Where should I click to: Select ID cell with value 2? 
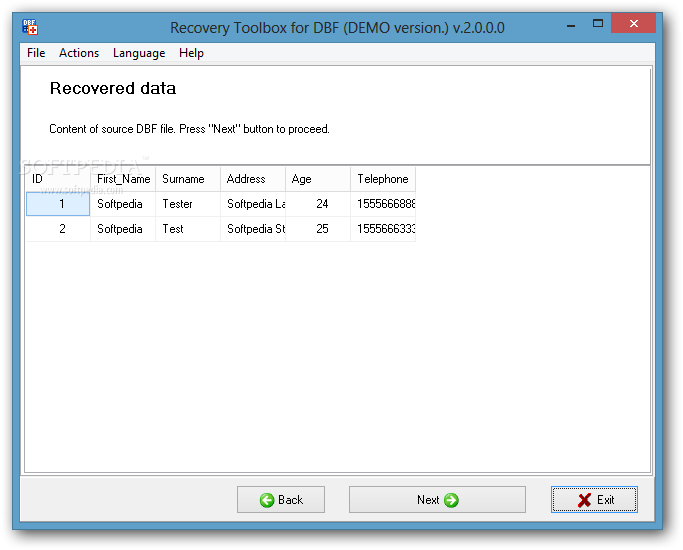pos(58,229)
